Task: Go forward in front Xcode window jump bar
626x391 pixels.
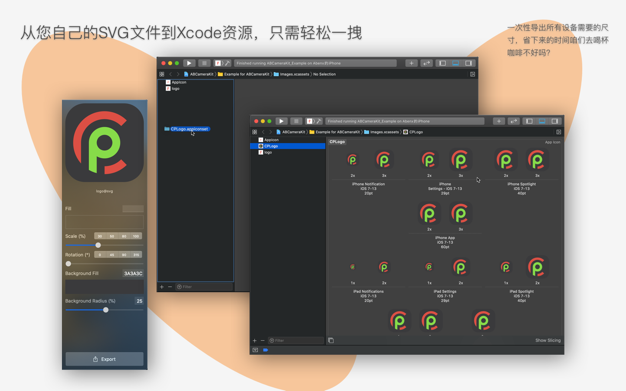Action: [x=270, y=132]
